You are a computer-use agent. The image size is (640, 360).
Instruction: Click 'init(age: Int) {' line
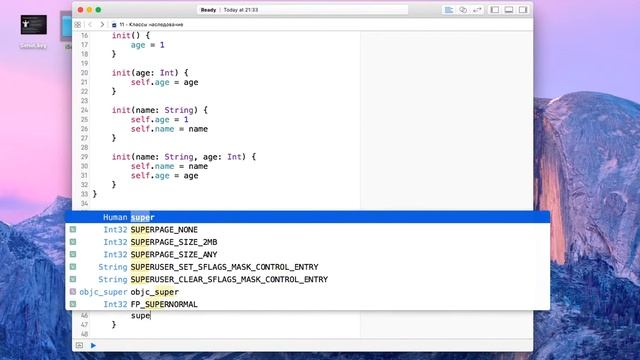coord(150,73)
